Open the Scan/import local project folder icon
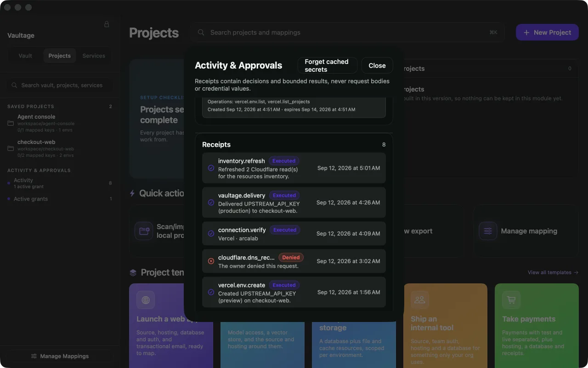This screenshot has height=368, width=588. pyautogui.click(x=144, y=231)
